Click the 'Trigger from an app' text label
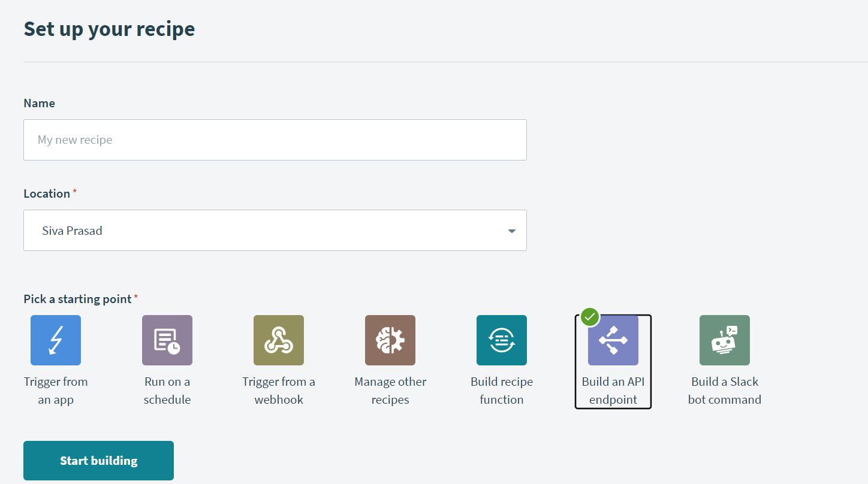The width and height of the screenshot is (868, 484). coord(56,391)
